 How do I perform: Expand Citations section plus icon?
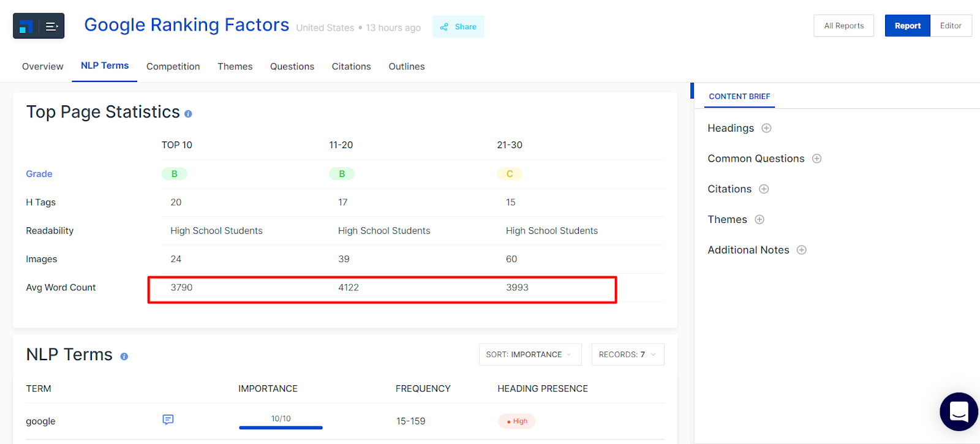tap(764, 189)
